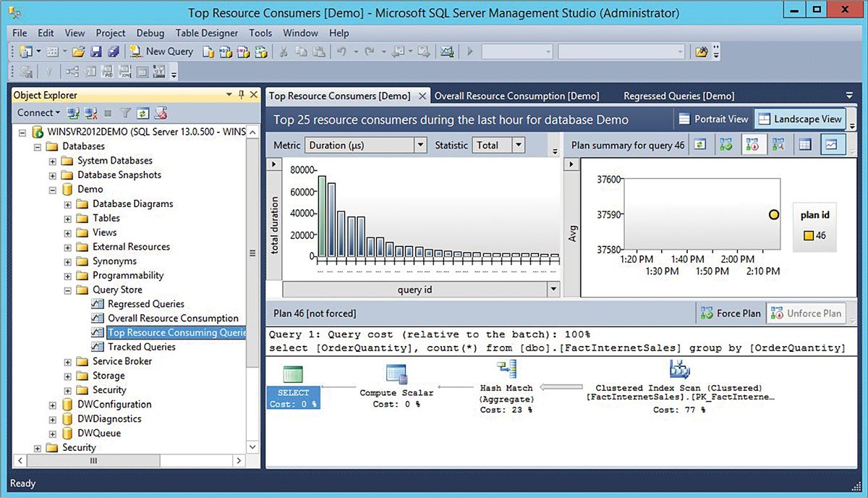Open the Metric Duration (µs) dropdown
The image size is (868, 498).
pyautogui.click(x=420, y=145)
